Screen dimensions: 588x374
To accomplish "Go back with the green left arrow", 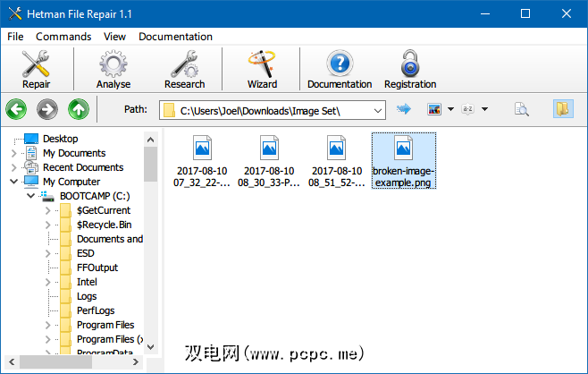I will click(x=16, y=109).
